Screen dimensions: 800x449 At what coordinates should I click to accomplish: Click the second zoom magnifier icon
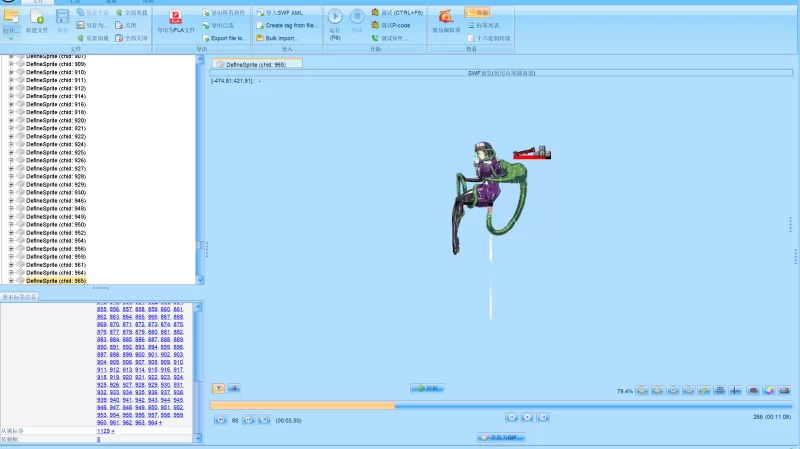(658, 391)
